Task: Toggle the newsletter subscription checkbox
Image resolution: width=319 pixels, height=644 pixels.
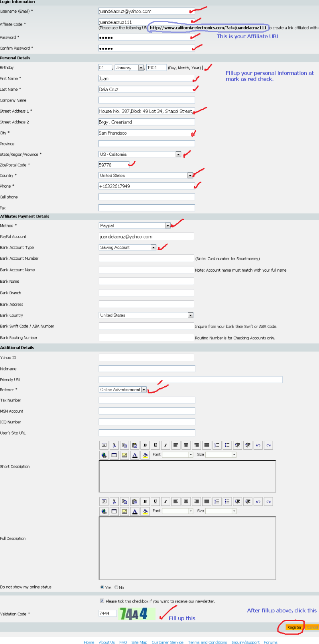Action: 102,601
